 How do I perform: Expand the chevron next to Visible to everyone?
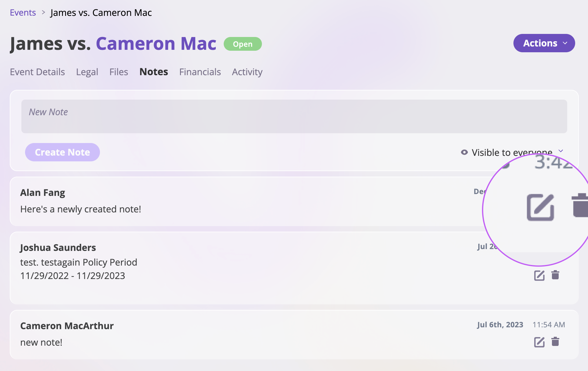point(561,151)
